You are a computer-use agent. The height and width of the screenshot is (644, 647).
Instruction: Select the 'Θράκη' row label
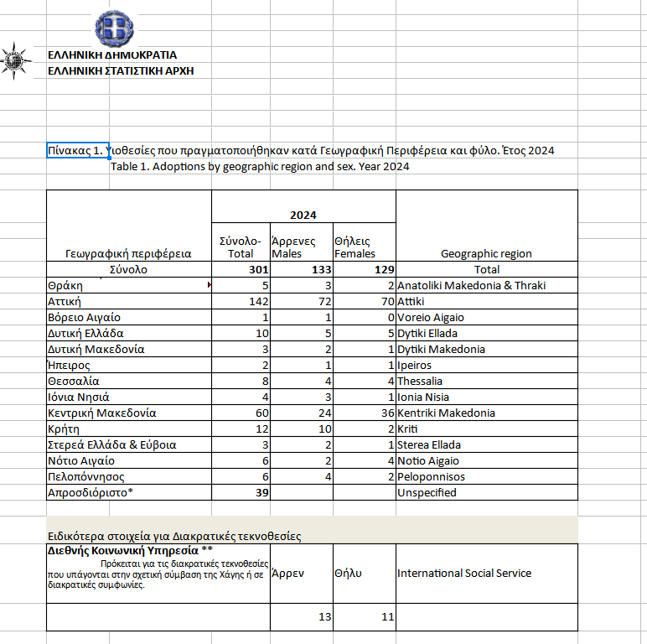(x=129, y=285)
